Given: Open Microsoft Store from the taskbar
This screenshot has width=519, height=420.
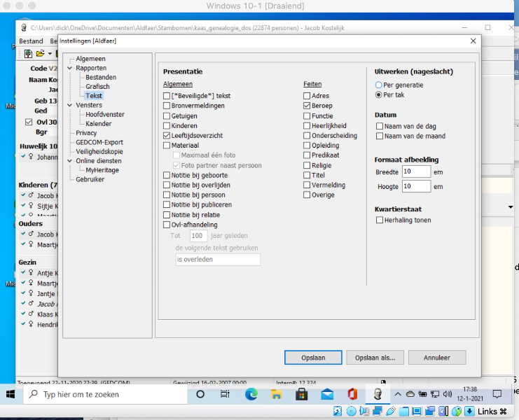Looking at the screenshot, I should click(x=301, y=394).
